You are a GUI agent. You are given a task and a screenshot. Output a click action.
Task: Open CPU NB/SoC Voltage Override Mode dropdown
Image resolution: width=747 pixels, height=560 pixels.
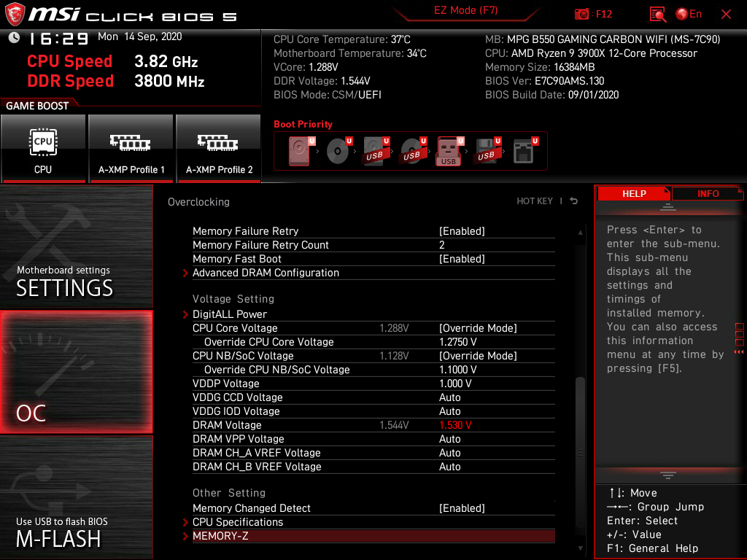tap(478, 356)
